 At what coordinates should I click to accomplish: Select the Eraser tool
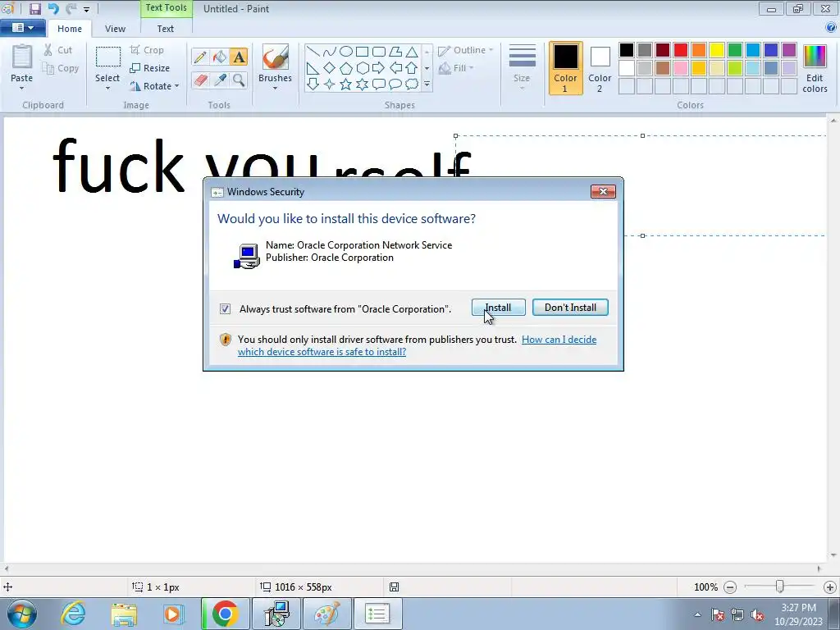tap(200, 80)
